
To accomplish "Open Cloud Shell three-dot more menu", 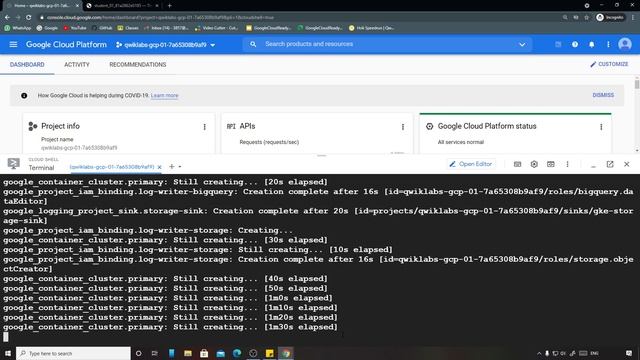I will pyautogui.click(x=567, y=164).
